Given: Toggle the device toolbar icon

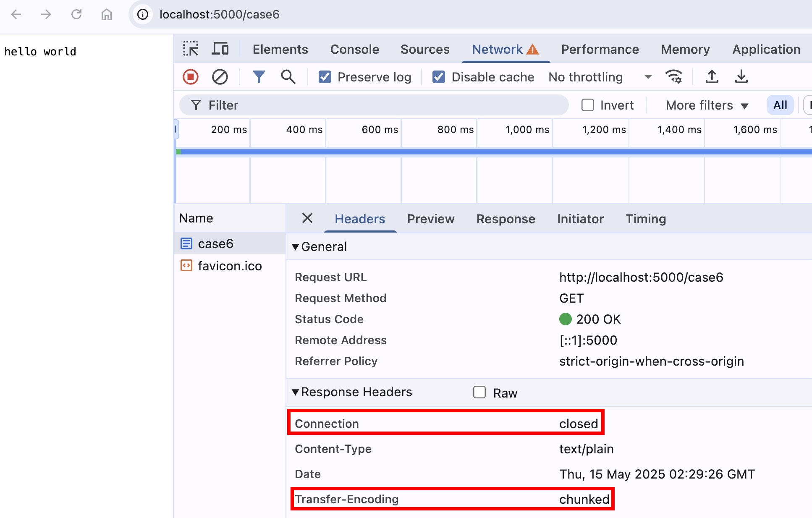Looking at the screenshot, I should tap(220, 49).
